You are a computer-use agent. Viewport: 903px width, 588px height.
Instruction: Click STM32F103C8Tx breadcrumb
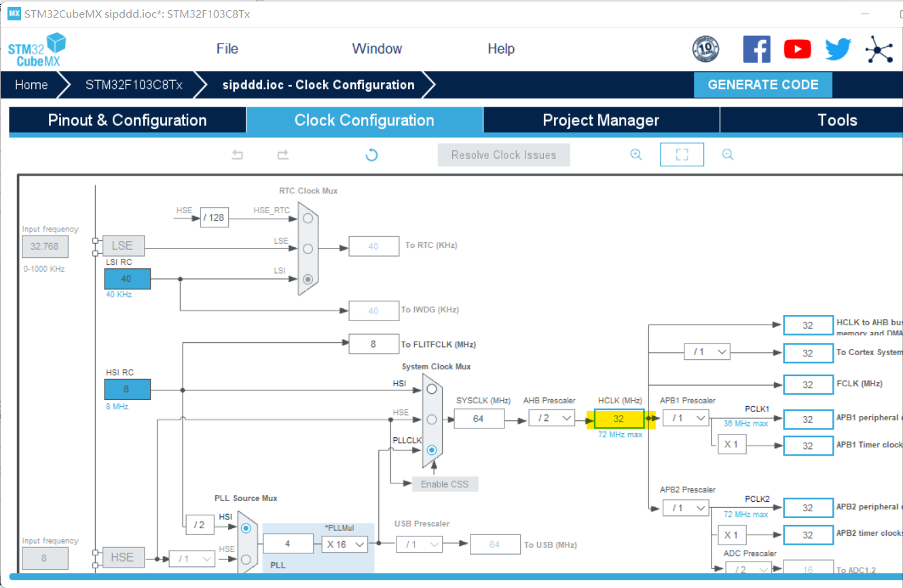pyautogui.click(x=134, y=85)
